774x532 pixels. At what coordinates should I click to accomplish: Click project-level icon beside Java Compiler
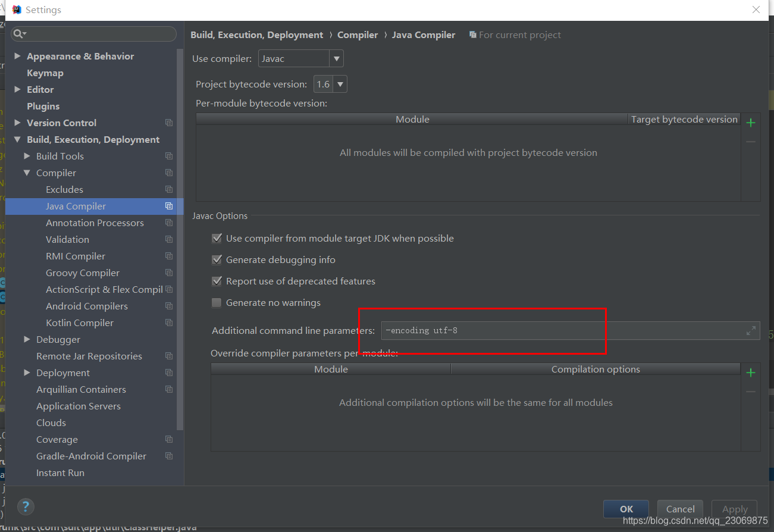pyautogui.click(x=169, y=206)
